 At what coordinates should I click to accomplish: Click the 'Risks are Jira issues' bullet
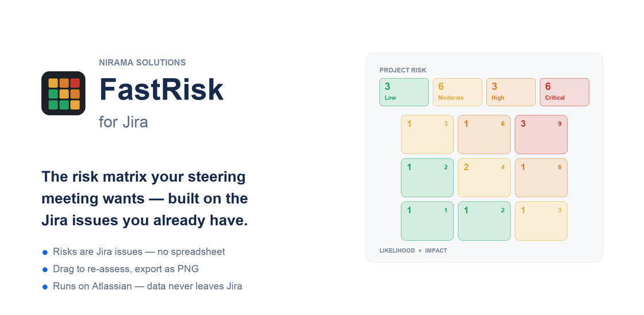[139, 252]
